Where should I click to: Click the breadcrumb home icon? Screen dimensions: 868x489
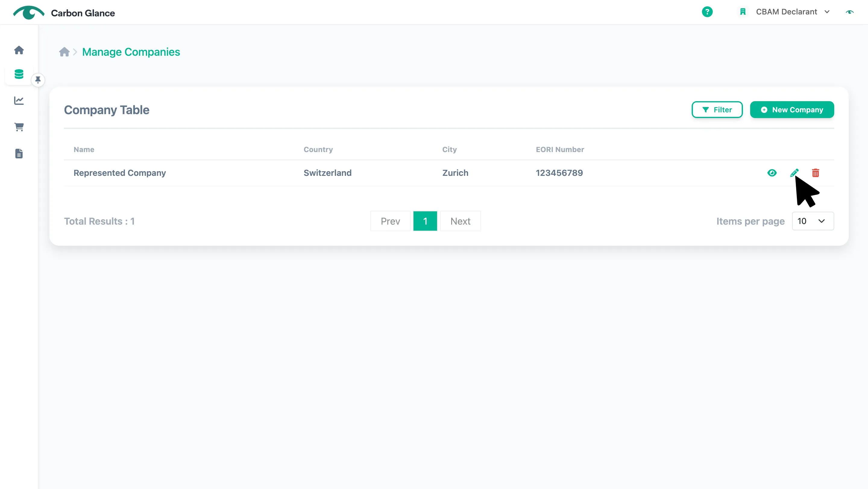pyautogui.click(x=64, y=52)
